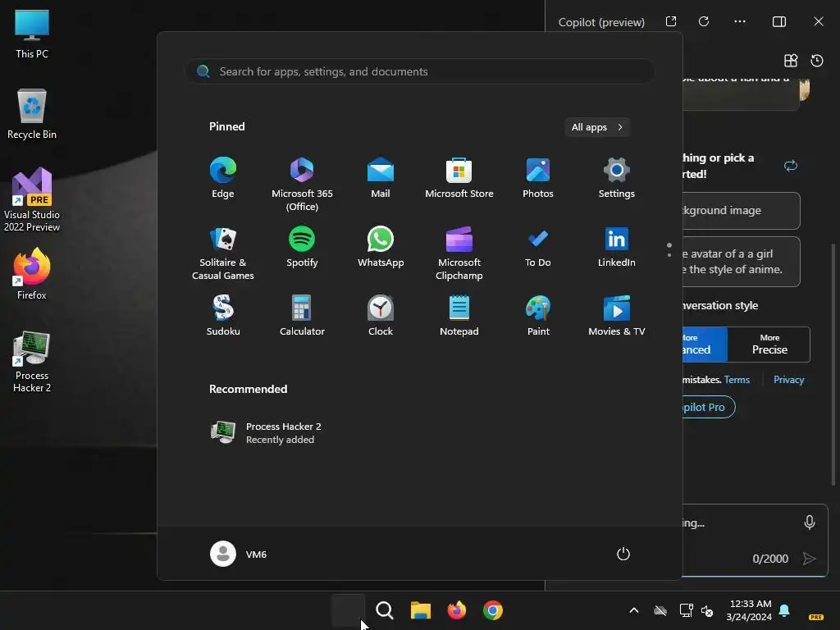Open Copilot more options menu
This screenshot has height=630, width=840.
coord(740,21)
